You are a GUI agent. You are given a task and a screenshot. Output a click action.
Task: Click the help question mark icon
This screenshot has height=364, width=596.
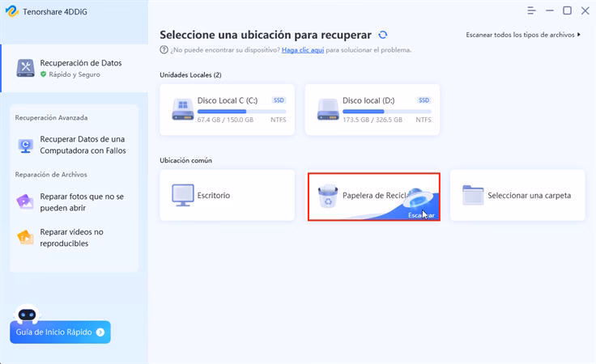click(x=164, y=49)
